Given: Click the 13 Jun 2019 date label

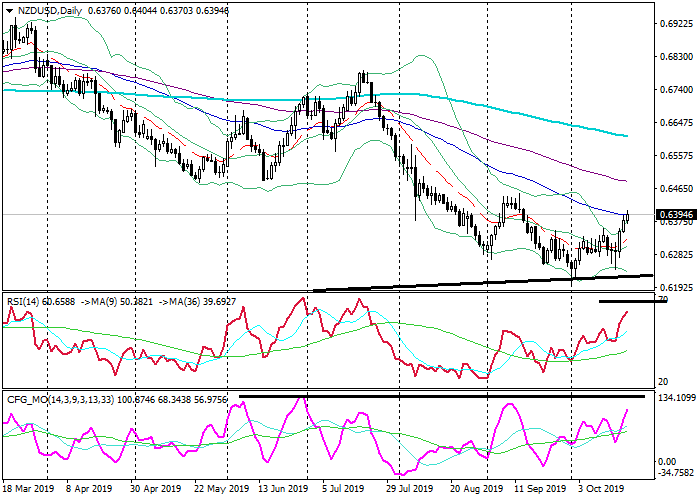Looking at the screenshot, I should click(280, 490).
